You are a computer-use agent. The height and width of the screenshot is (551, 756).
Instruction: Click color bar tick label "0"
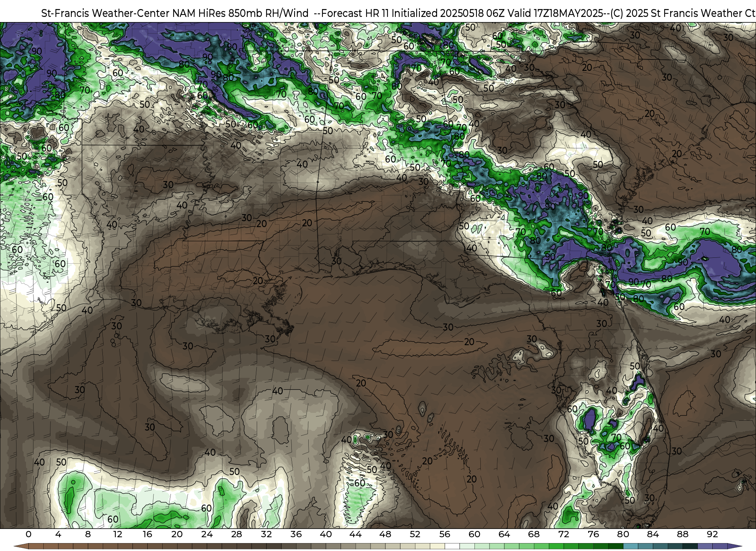click(28, 534)
